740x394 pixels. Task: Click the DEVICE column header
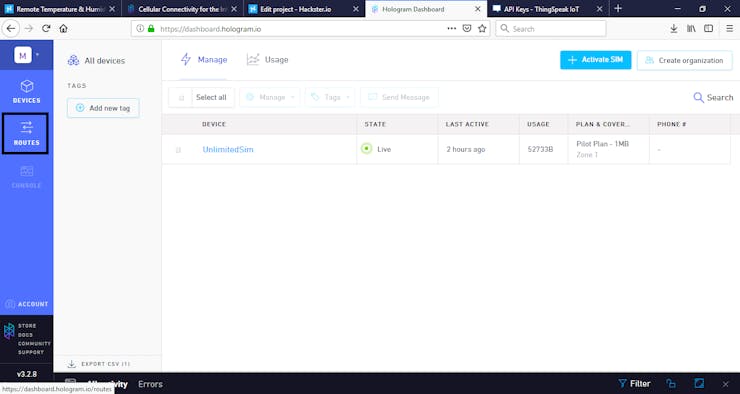[214, 124]
